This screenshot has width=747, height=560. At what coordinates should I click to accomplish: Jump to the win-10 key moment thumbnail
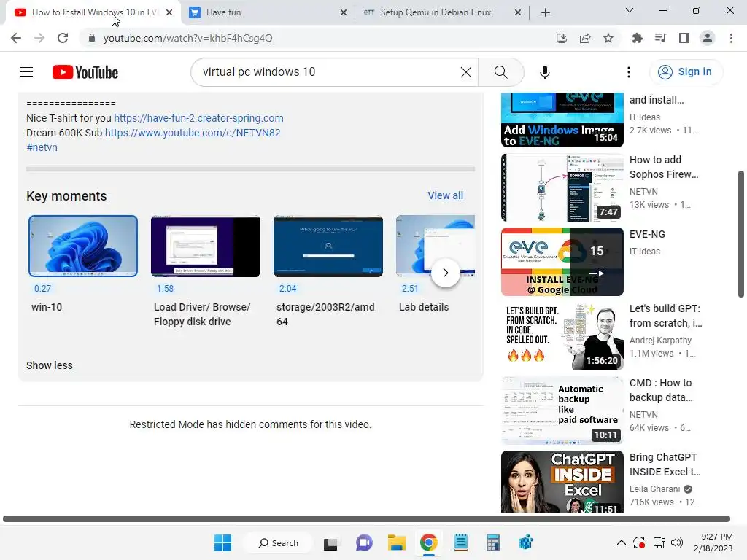pos(83,246)
